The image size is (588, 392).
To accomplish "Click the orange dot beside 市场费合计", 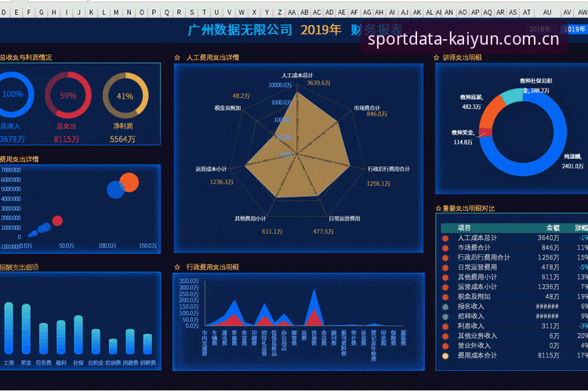I will [445, 248].
